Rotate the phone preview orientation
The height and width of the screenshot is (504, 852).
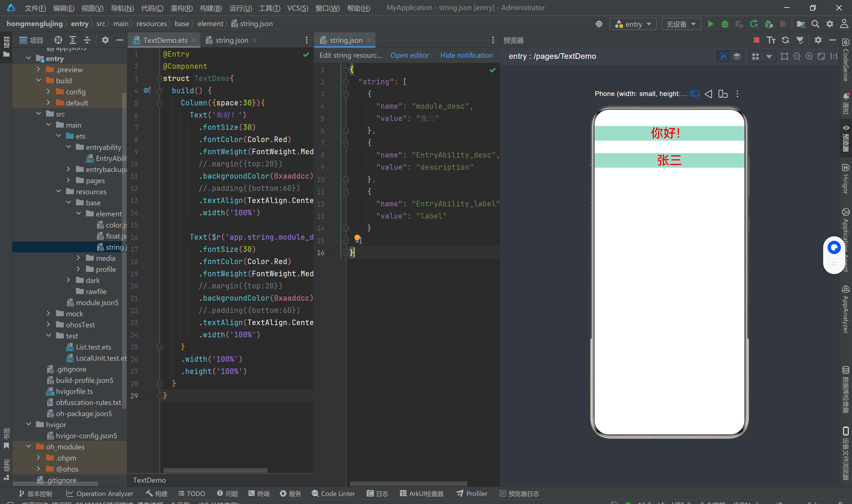pos(723,94)
